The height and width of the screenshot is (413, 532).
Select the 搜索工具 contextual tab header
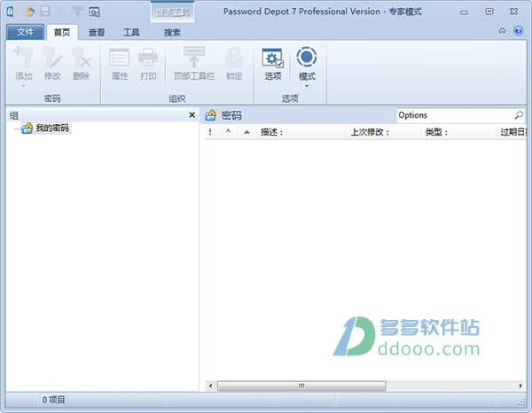click(x=172, y=13)
